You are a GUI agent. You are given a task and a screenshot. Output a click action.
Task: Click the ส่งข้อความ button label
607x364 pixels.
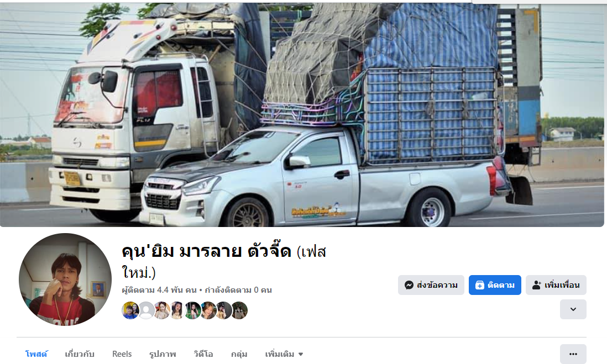pyautogui.click(x=437, y=285)
